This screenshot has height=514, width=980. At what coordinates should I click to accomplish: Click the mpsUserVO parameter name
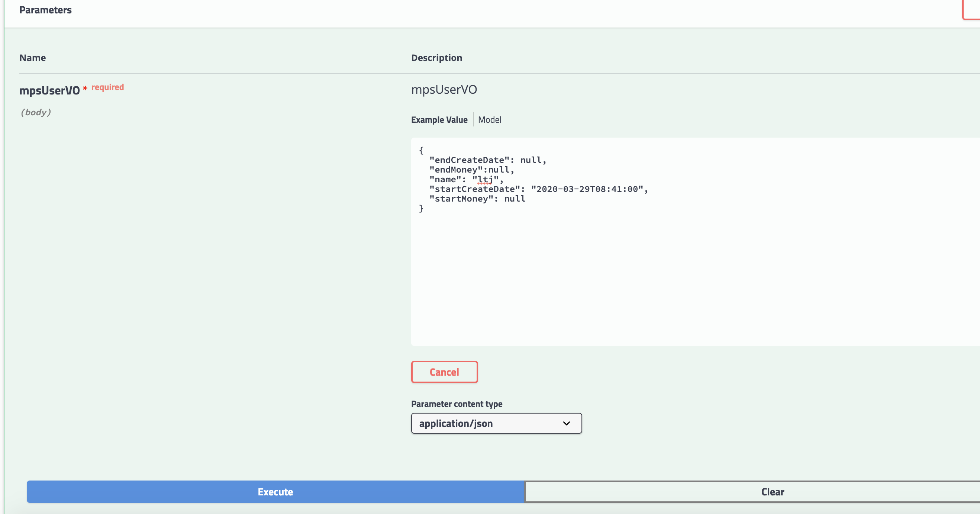tap(49, 90)
